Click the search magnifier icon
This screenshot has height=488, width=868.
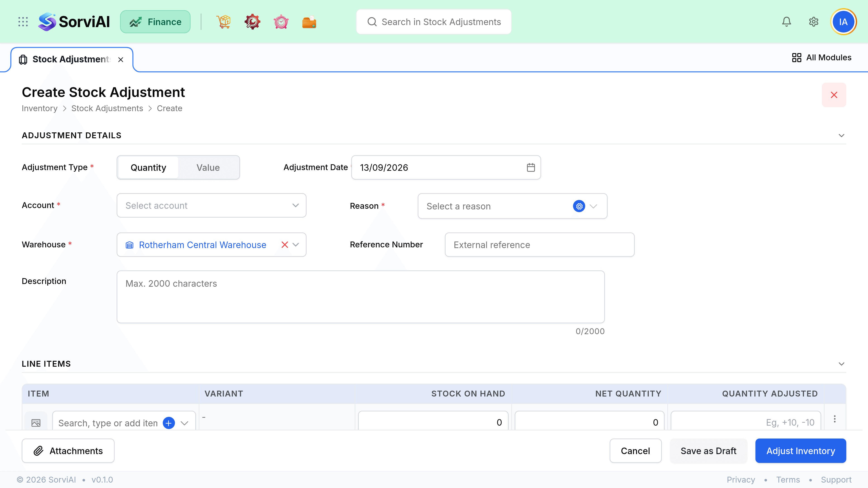click(x=372, y=22)
